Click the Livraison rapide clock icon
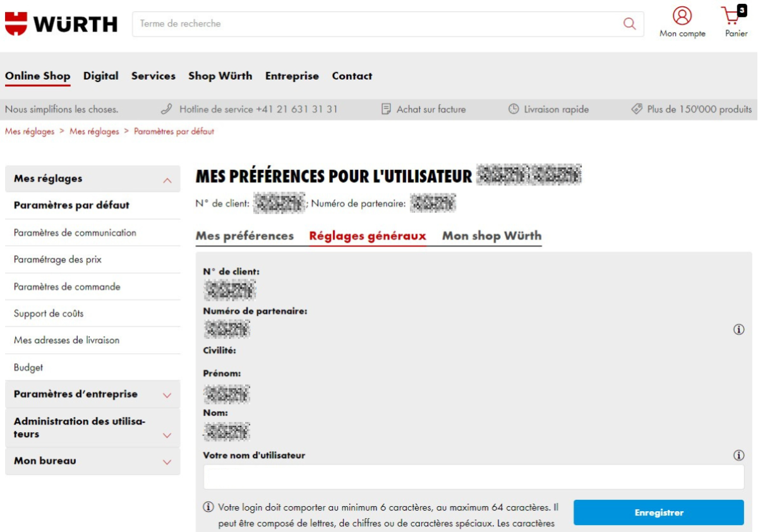Screen dimensions: 758x532 (514, 109)
